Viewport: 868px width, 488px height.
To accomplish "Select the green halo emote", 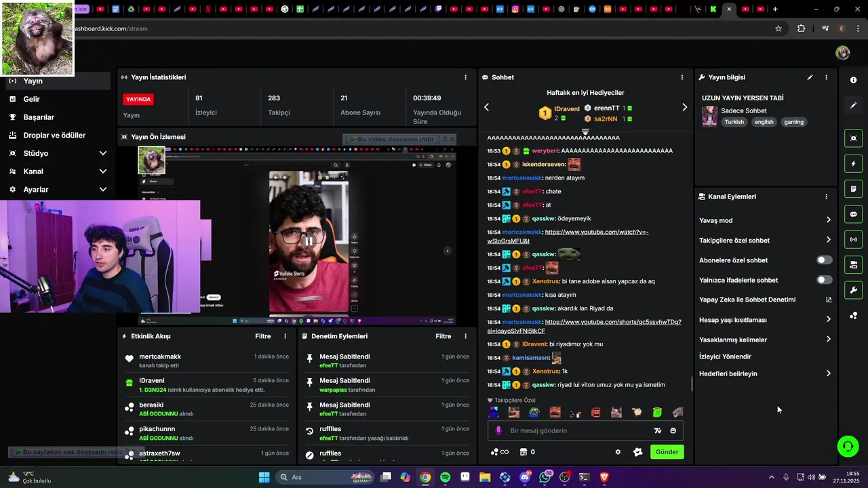I will click(657, 412).
